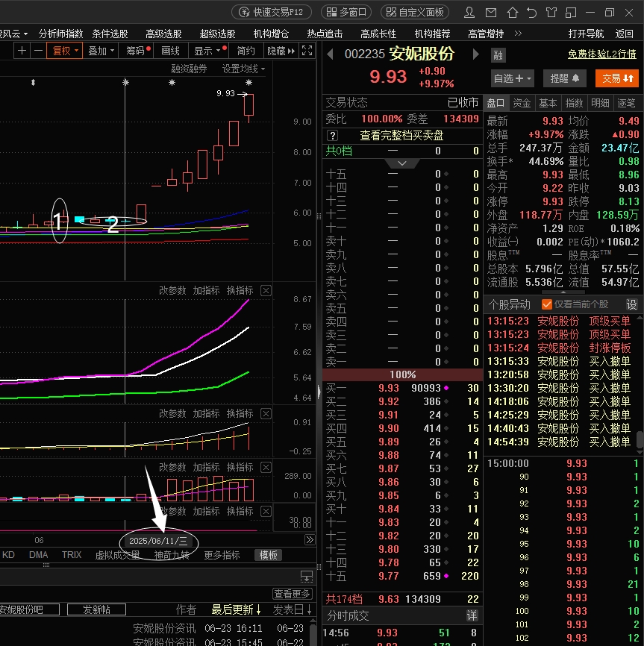This screenshot has height=646, width=644.
Task: Click 查看完整档买卖盘 link
Action: pos(401,136)
